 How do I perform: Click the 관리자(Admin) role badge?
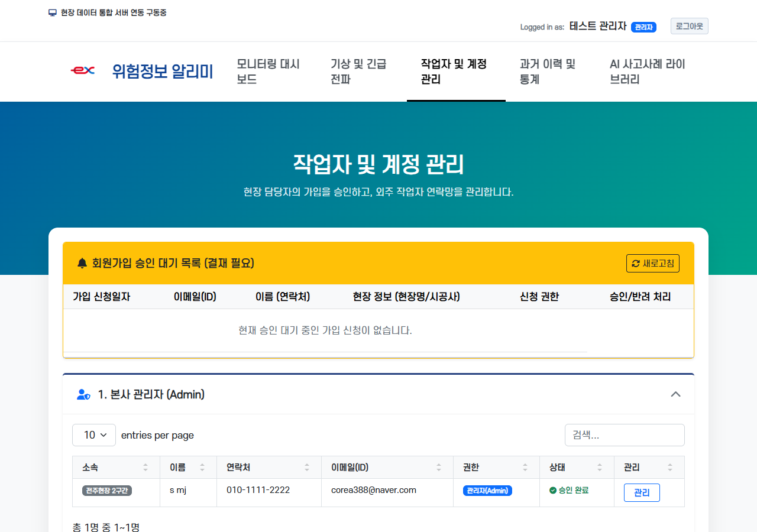(x=487, y=491)
